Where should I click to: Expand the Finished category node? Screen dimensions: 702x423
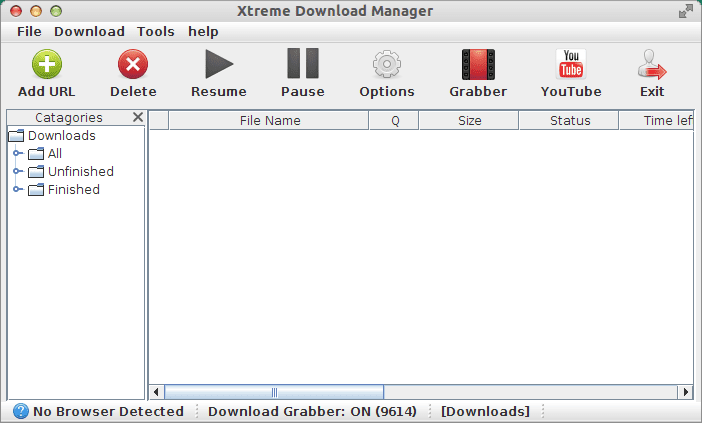tap(17, 189)
